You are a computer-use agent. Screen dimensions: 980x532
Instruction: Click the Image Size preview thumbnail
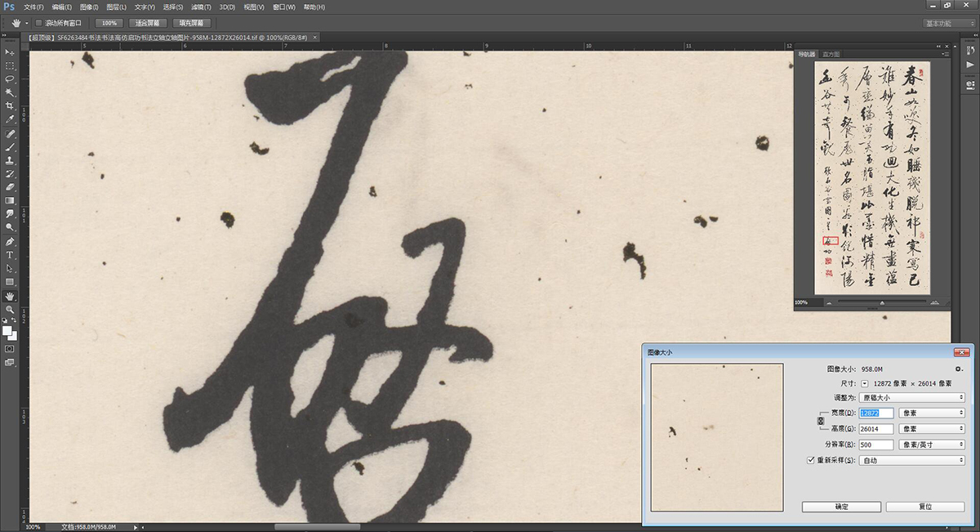click(x=717, y=437)
